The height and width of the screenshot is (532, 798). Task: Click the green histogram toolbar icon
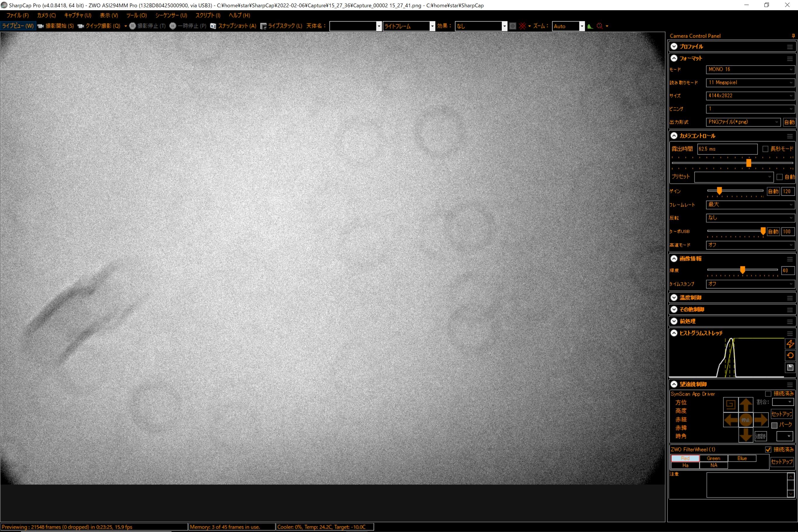pyautogui.click(x=590, y=26)
